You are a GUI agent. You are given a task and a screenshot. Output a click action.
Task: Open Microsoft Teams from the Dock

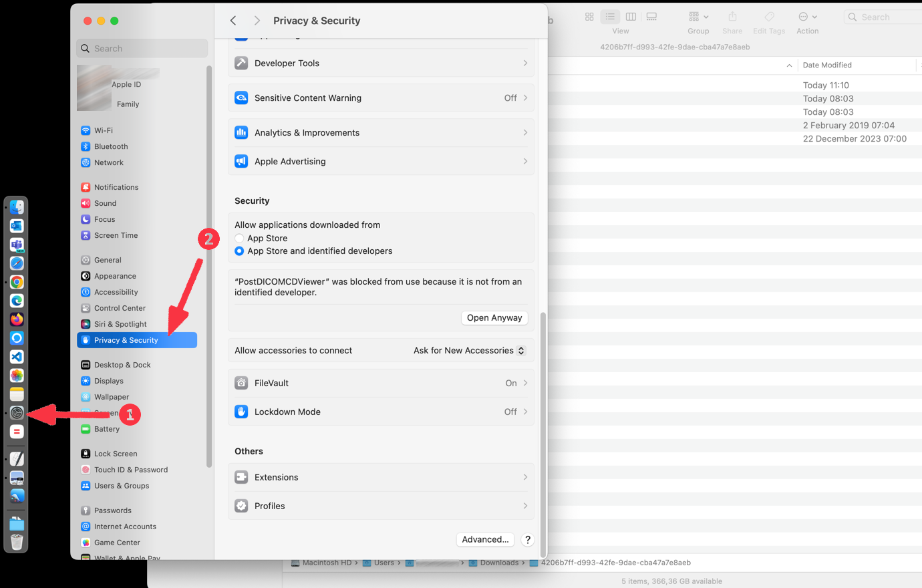click(x=16, y=244)
